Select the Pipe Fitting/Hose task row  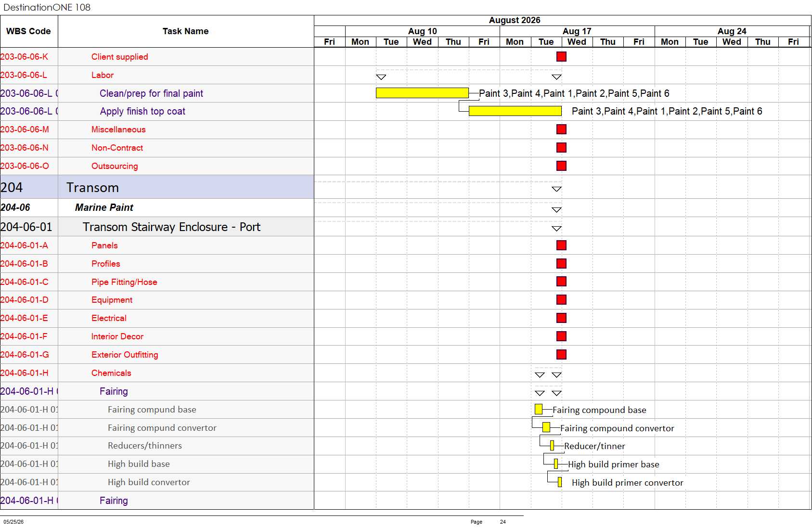157,282
